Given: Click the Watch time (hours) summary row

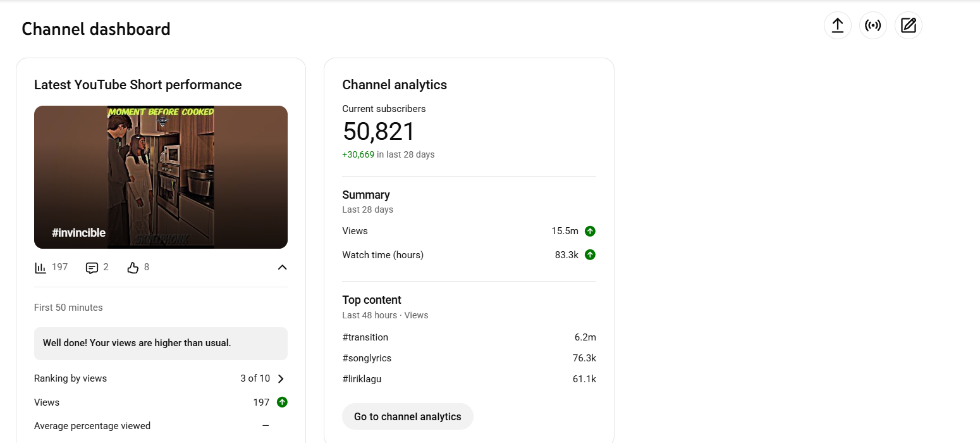Looking at the screenshot, I should pos(383,255).
